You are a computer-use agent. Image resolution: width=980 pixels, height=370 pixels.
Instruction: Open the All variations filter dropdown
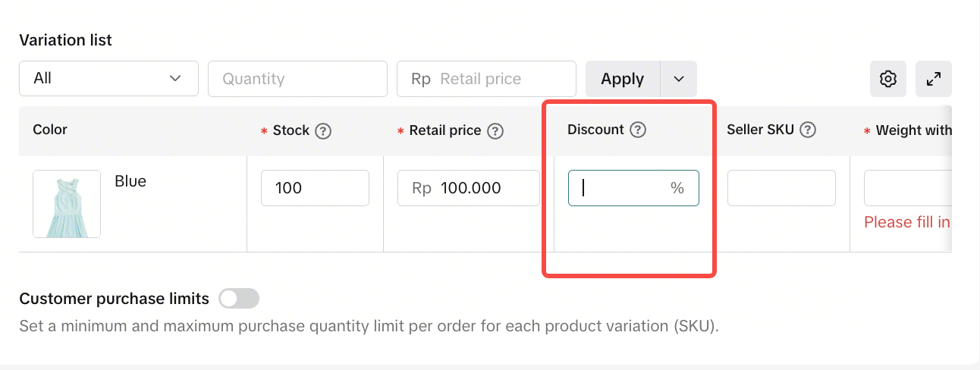tap(108, 79)
